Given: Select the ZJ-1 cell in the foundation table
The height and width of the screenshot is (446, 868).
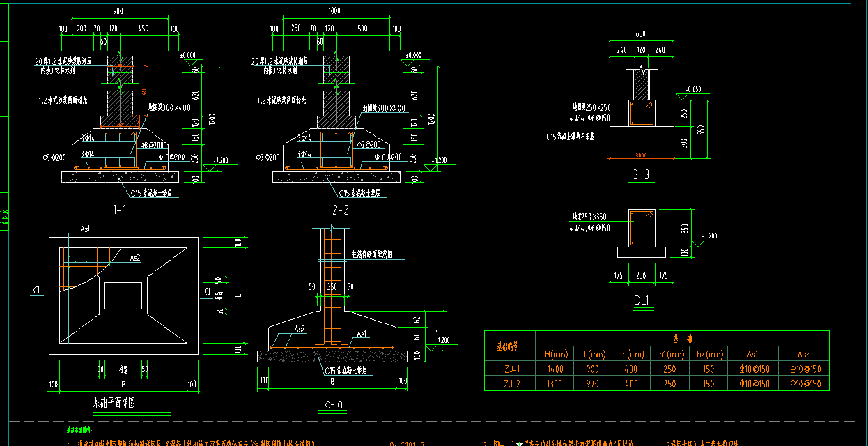Looking at the screenshot, I should [509, 369].
